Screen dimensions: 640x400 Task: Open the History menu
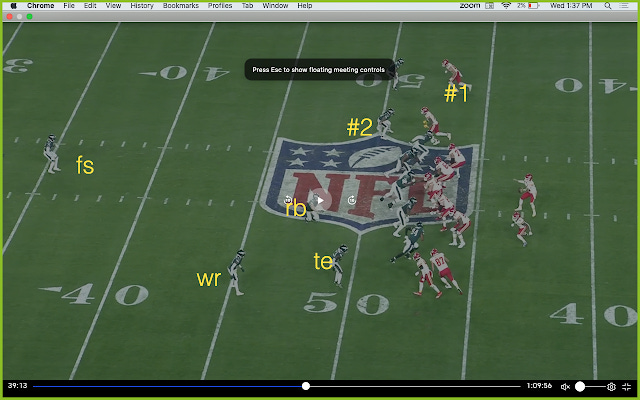click(x=142, y=6)
